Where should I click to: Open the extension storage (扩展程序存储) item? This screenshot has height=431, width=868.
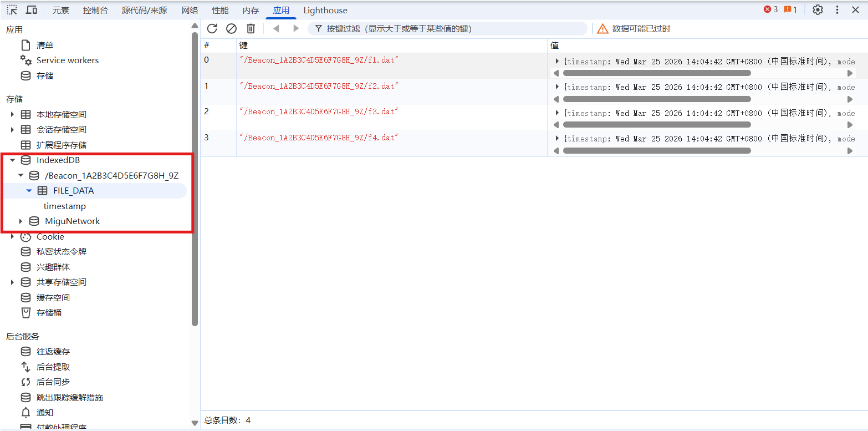[x=62, y=145]
